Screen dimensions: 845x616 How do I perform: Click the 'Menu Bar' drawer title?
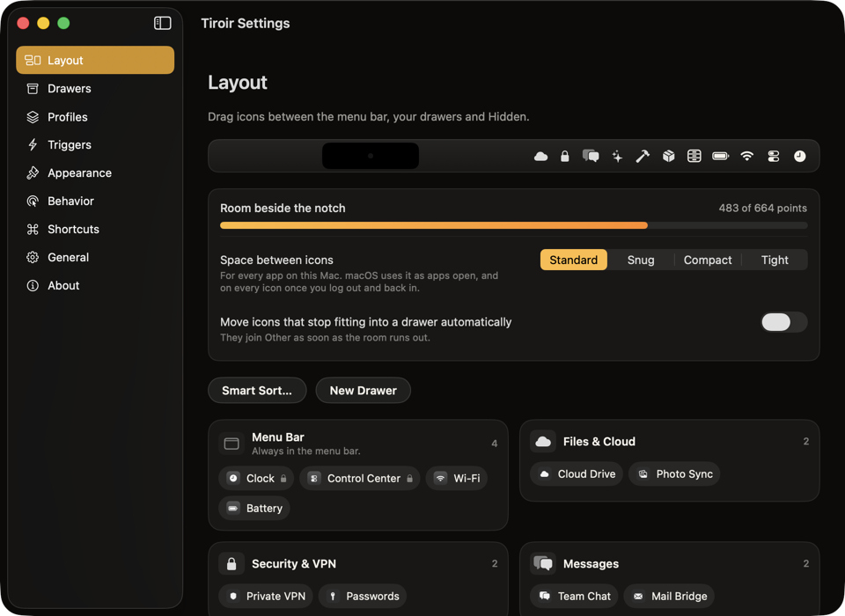pyautogui.click(x=278, y=437)
